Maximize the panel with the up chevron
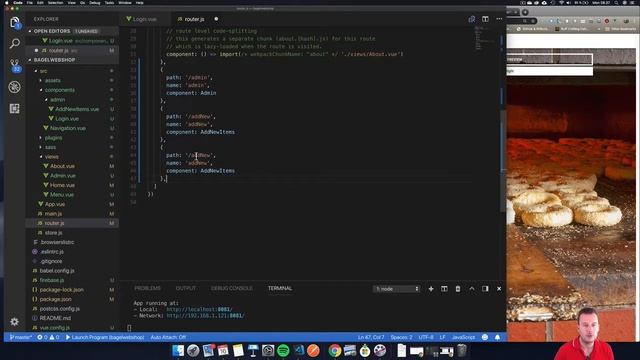 click(471, 289)
